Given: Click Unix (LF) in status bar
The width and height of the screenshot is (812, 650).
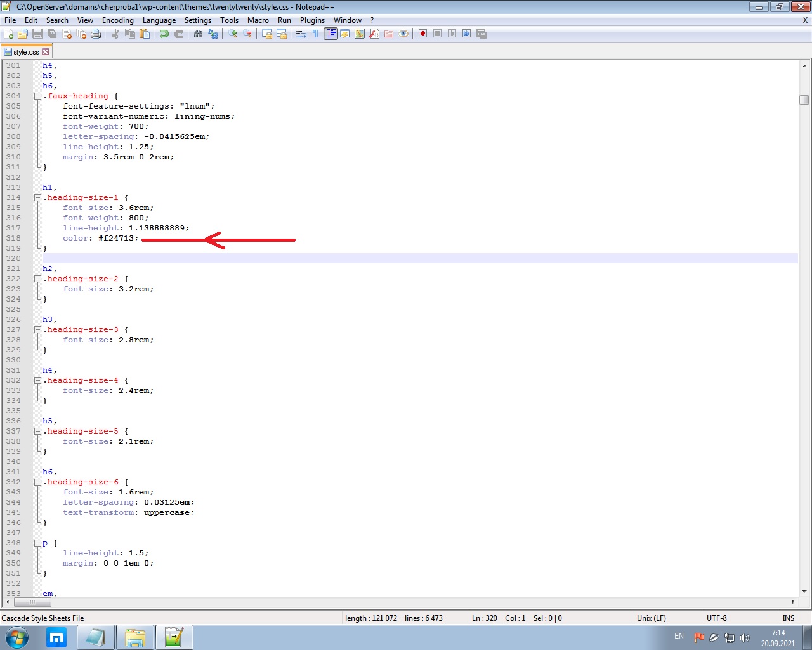Looking at the screenshot, I should [x=651, y=618].
